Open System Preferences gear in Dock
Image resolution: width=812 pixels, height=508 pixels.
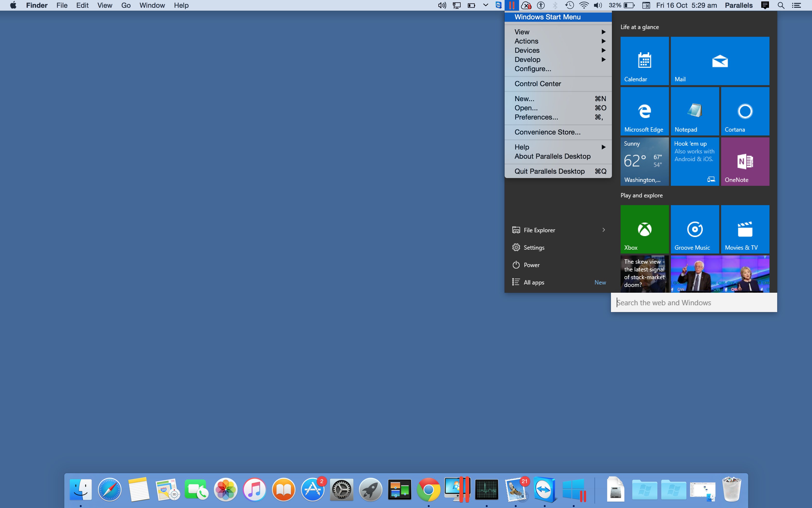pyautogui.click(x=341, y=489)
